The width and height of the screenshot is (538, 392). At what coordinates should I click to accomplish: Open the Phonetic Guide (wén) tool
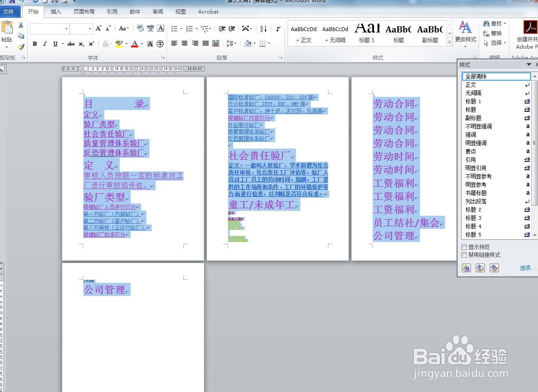pos(150,29)
